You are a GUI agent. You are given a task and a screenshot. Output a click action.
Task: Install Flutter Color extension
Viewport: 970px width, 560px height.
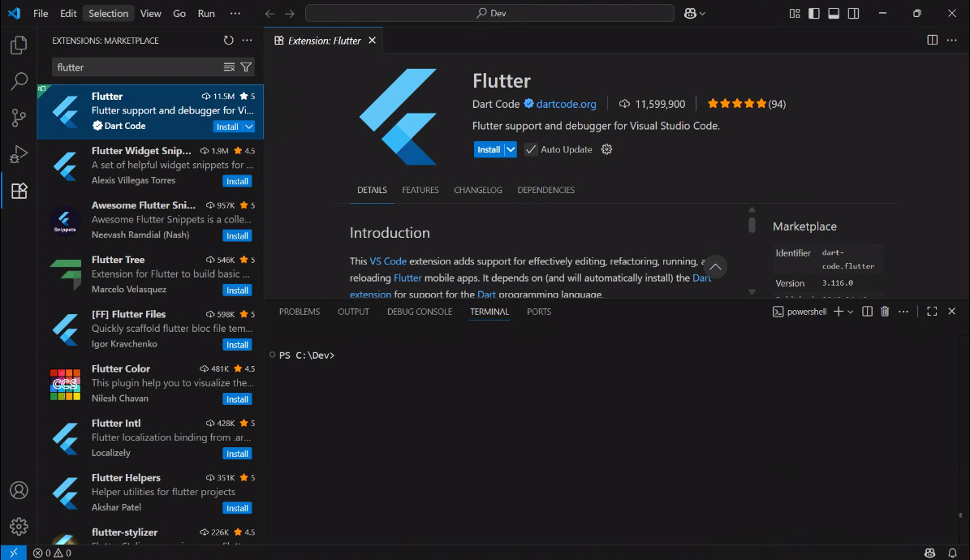point(237,399)
